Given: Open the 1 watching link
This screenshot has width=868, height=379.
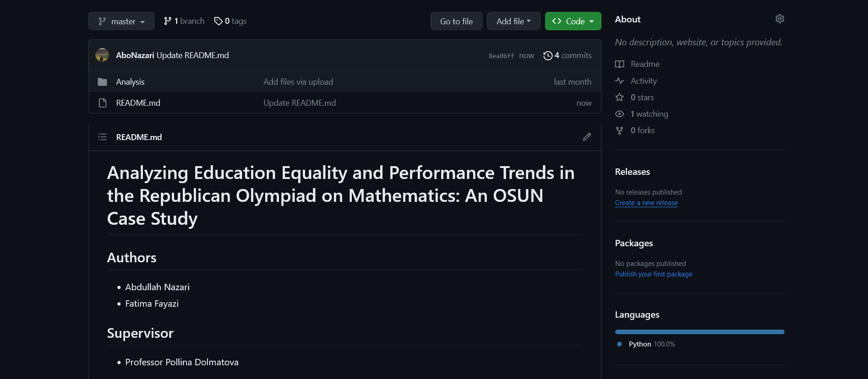Looking at the screenshot, I should tap(649, 114).
